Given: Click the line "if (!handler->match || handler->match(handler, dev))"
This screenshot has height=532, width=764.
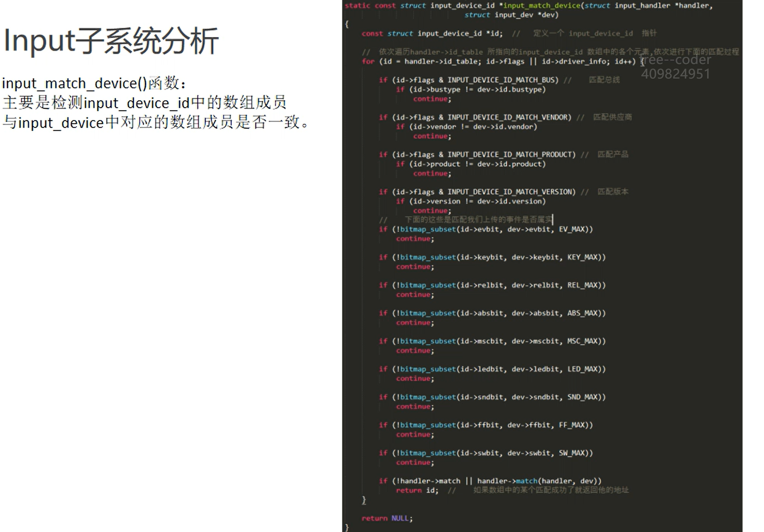Looking at the screenshot, I should click(x=490, y=481).
